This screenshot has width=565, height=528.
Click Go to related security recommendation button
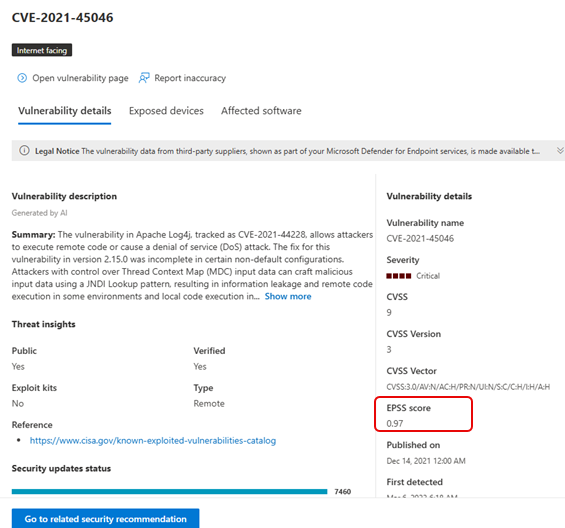(105, 518)
